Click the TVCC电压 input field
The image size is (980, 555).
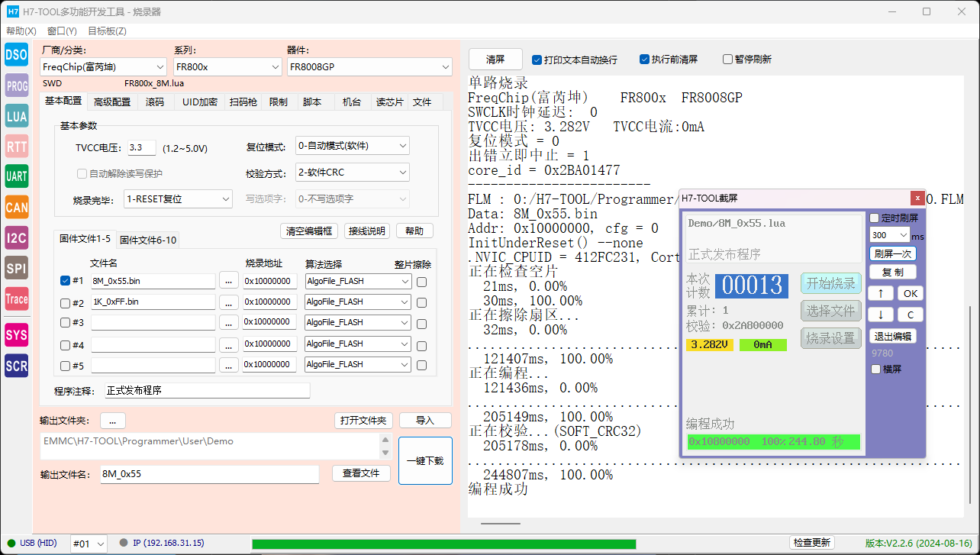coord(142,147)
